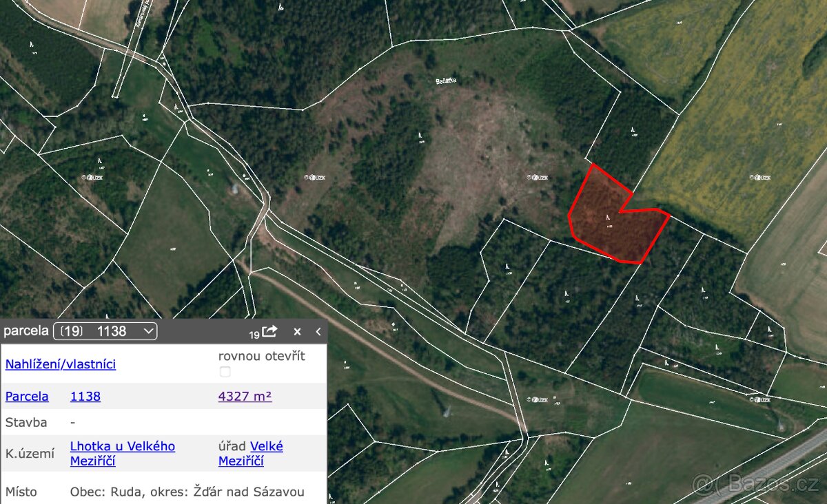Click the share/export icon in parcel panel
The image size is (827, 504).
pos(269,331)
